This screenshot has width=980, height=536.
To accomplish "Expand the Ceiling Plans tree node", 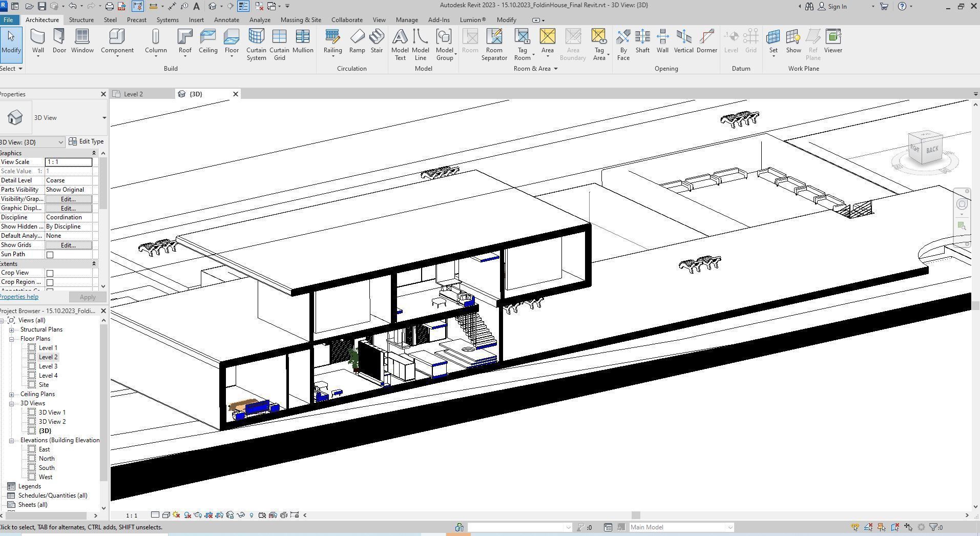I will 11,395.
